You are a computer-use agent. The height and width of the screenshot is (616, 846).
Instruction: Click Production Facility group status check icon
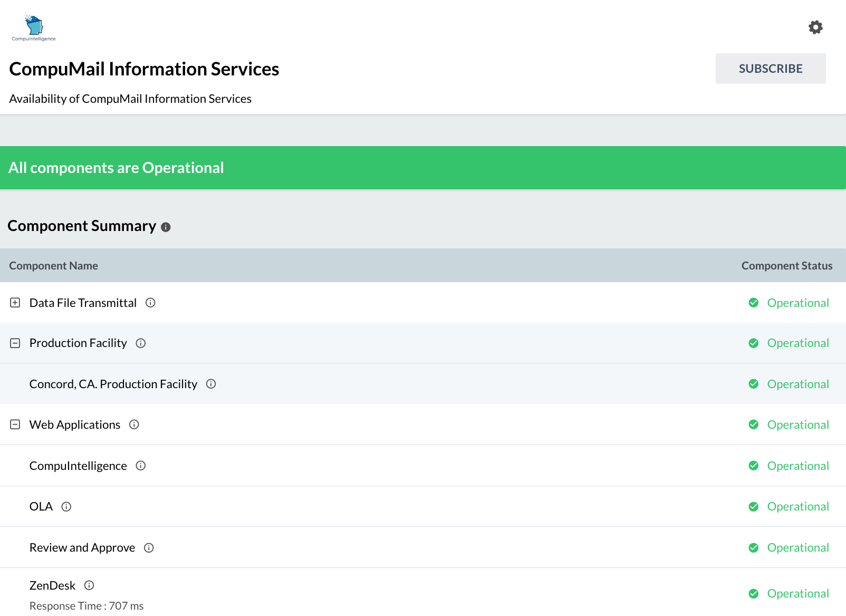754,343
